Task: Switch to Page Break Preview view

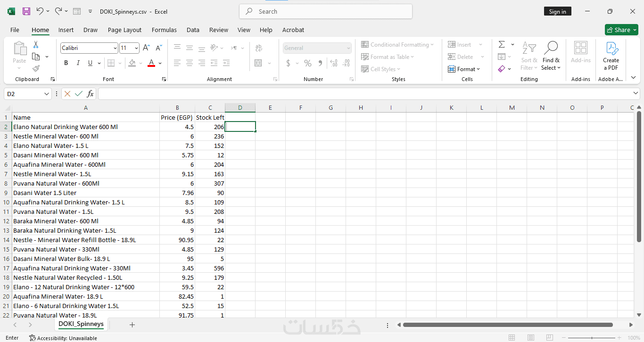Action: click(x=550, y=338)
